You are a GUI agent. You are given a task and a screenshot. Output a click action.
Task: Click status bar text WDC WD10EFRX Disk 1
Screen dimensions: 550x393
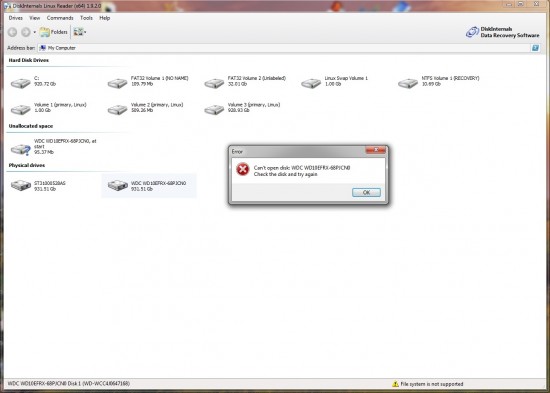[69, 384]
